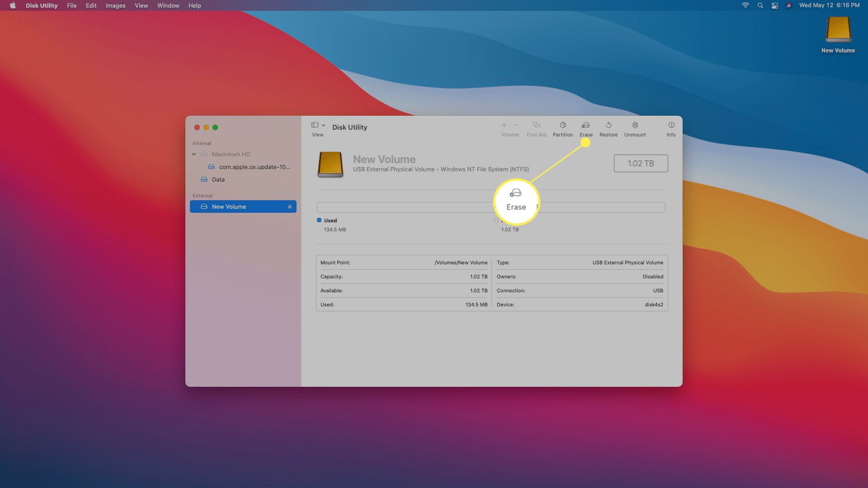Eject New Volume using the eject icon
Image resolution: width=868 pixels, height=488 pixels.
click(x=290, y=206)
